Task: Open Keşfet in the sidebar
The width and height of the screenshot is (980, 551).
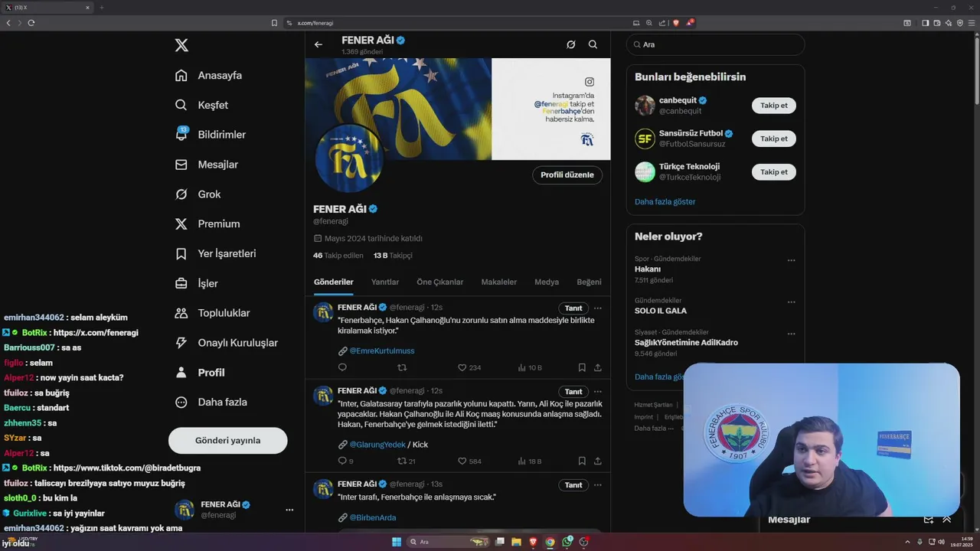Action: point(201,105)
